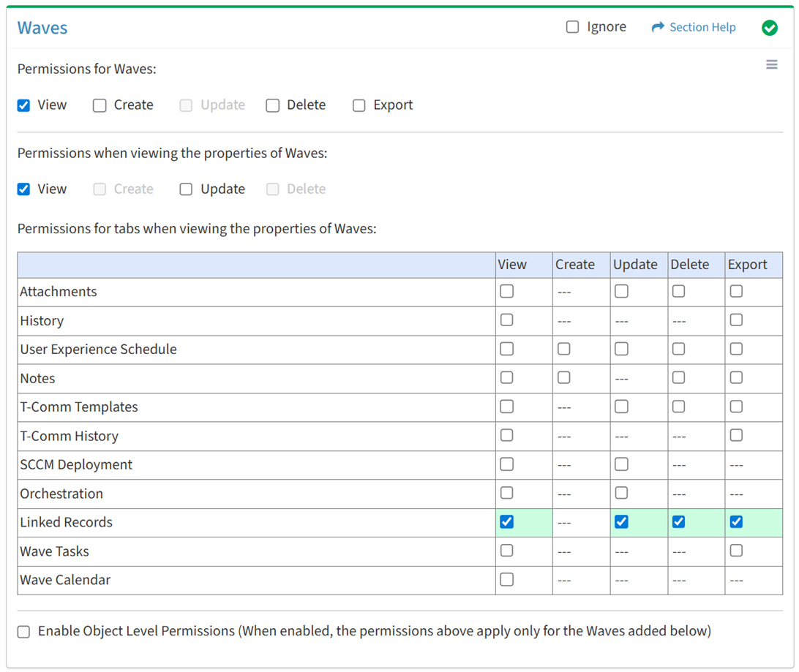This screenshot has width=799, height=672.
Task: Open the hamburger menu icon
Action: point(771,65)
